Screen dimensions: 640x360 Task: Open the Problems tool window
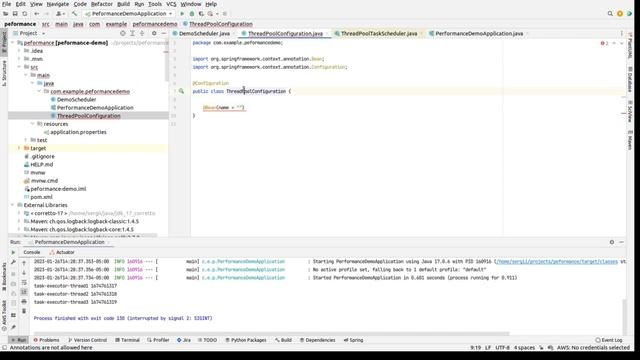tap(47, 340)
